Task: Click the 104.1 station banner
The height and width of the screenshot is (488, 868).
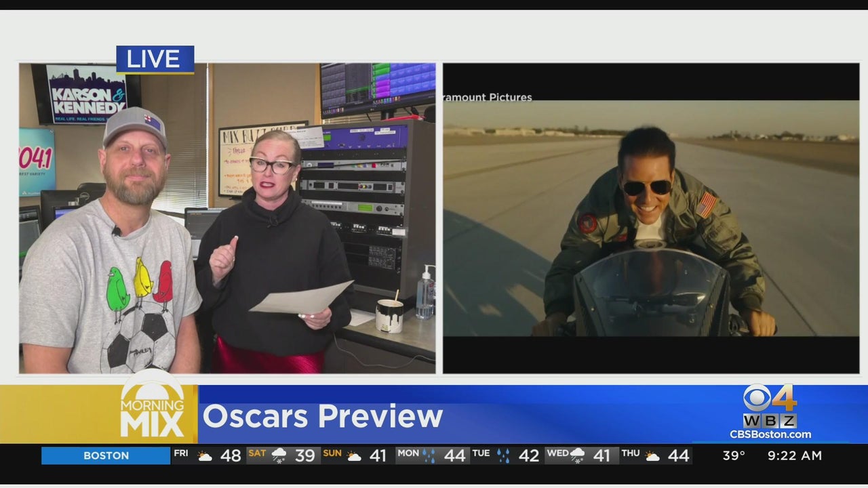Action: [37, 163]
